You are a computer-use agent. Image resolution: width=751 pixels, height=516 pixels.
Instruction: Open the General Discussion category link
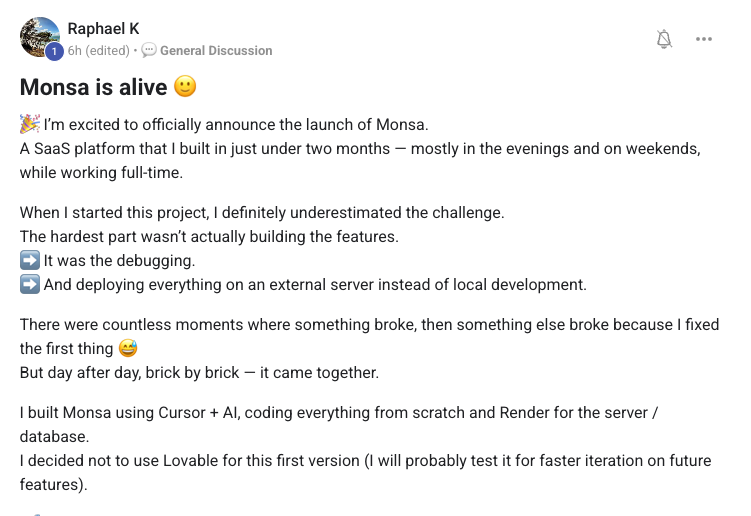215,50
